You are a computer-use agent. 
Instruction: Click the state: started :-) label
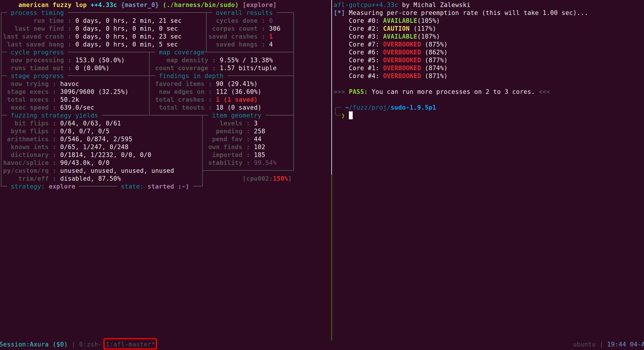[155, 186]
